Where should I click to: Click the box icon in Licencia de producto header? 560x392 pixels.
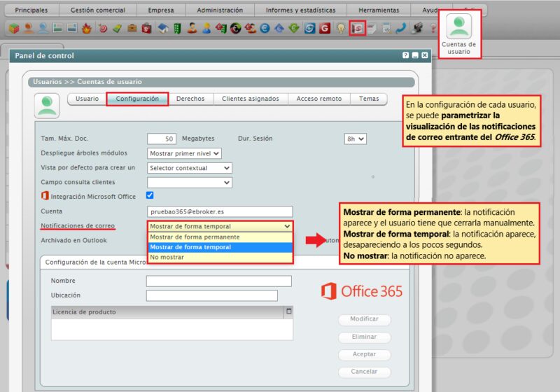pos(289,311)
